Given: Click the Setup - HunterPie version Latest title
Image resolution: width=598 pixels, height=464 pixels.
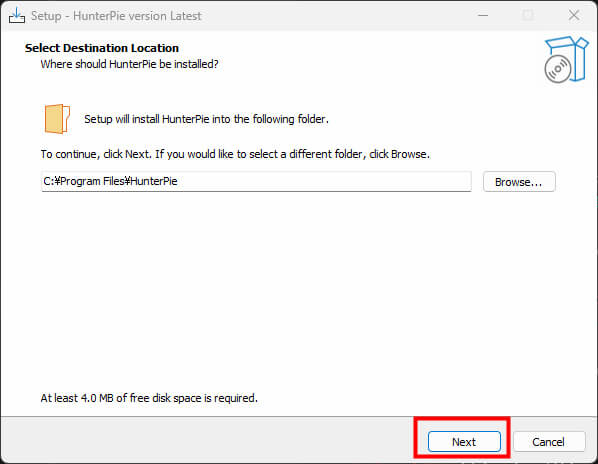Looking at the screenshot, I should pos(116,16).
